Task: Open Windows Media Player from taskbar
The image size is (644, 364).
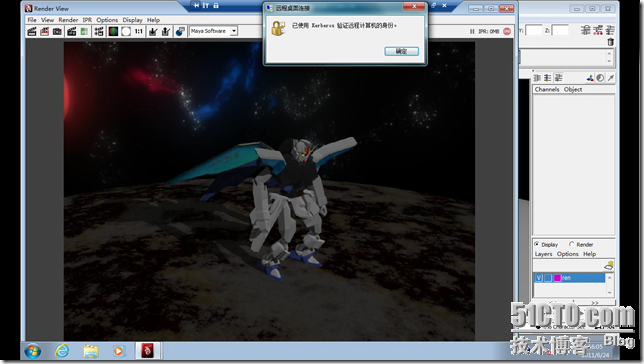Action: 119,351
